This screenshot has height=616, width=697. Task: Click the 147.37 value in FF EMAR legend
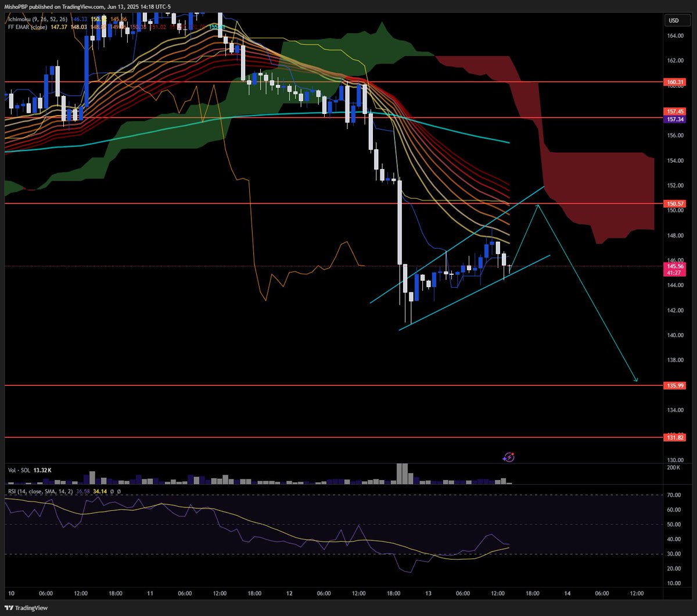[x=59, y=27]
